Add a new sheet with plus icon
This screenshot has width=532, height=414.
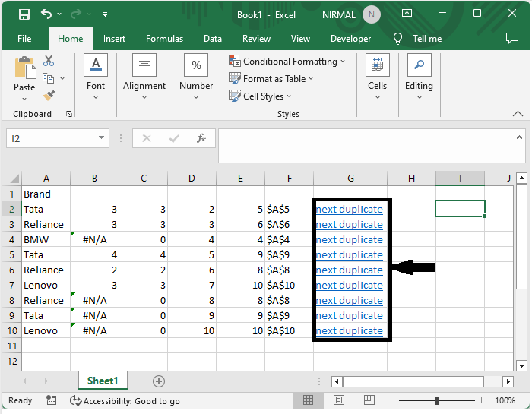(x=158, y=381)
